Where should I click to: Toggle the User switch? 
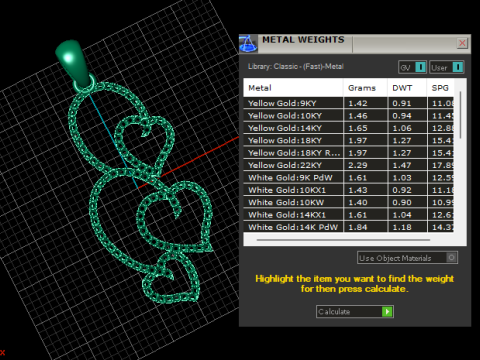pyautogui.click(x=447, y=68)
